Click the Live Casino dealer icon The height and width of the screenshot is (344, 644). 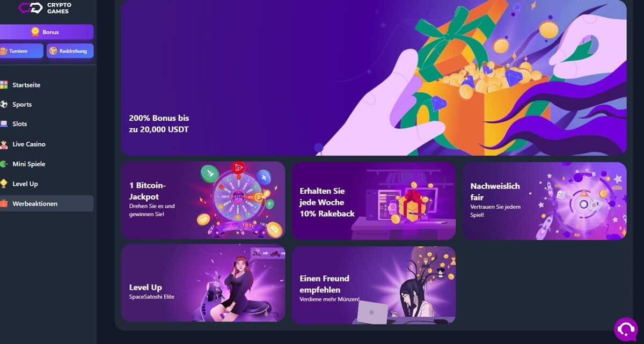4,144
